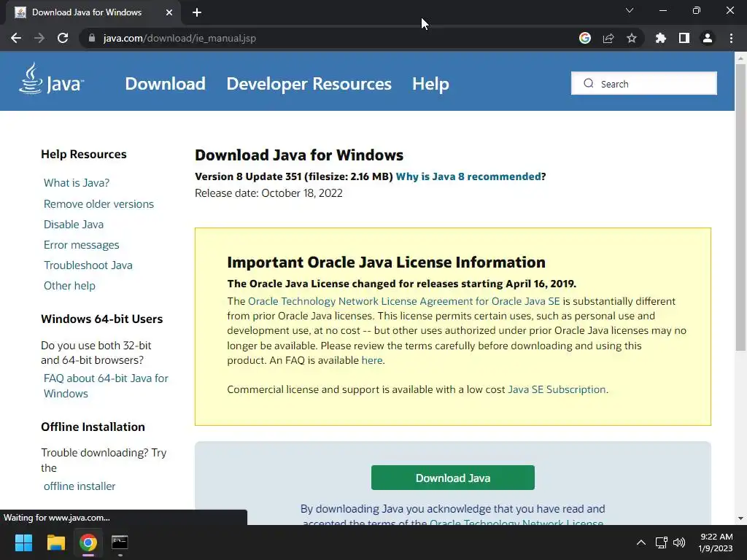The height and width of the screenshot is (560, 747).
Task: Click the Important Oracle Java License Information heading
Action: (x=386, y=262)
